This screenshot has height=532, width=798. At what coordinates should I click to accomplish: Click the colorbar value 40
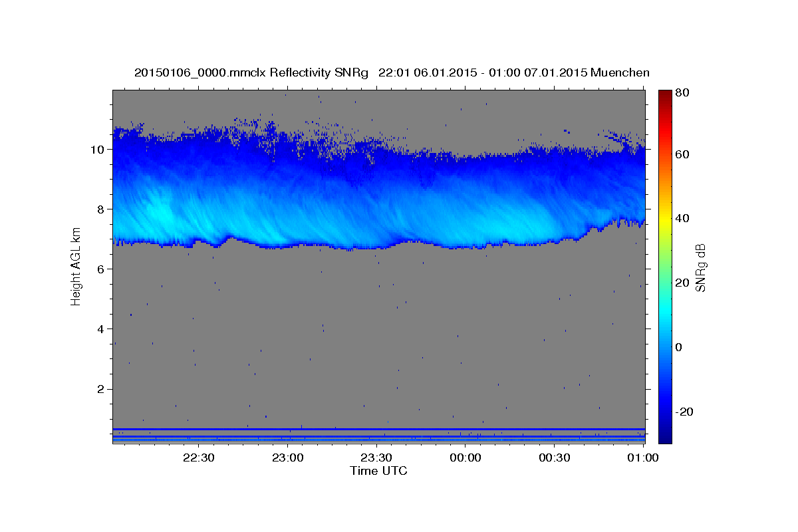(682, 218)
